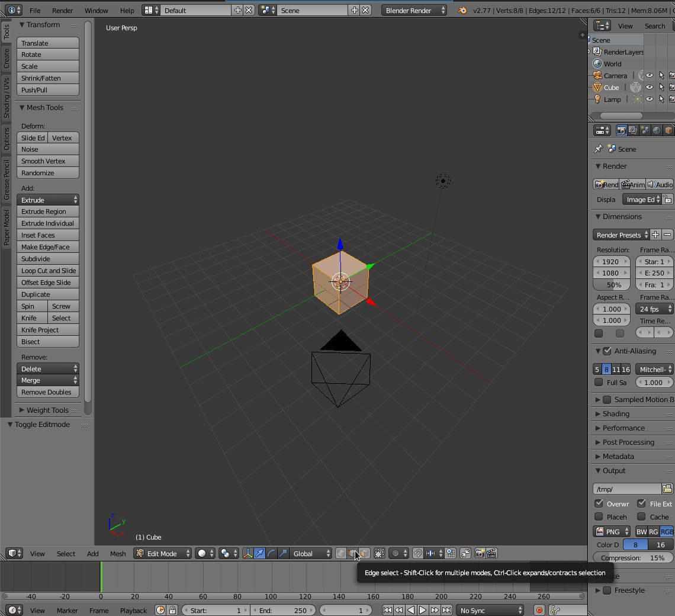Hide the Lamp using its eye toggle

click(650, 99)
